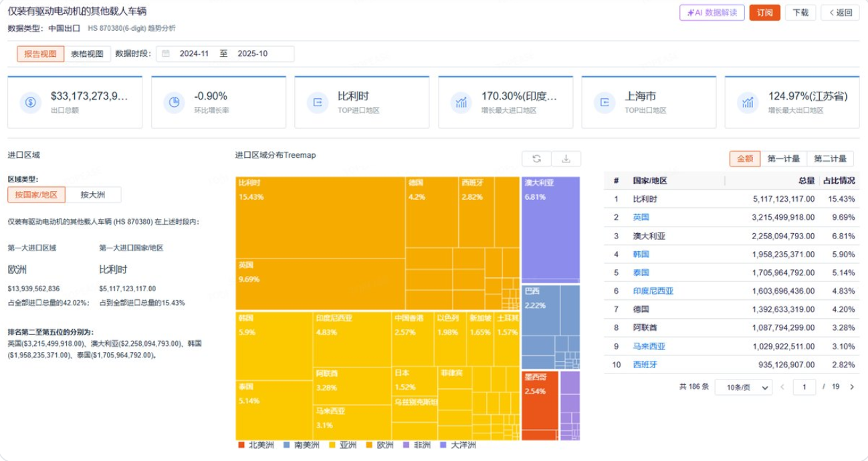Screen dimensions: 868x461
Task: Open the 2025-10 end date picker
Action: click(252, 54)
